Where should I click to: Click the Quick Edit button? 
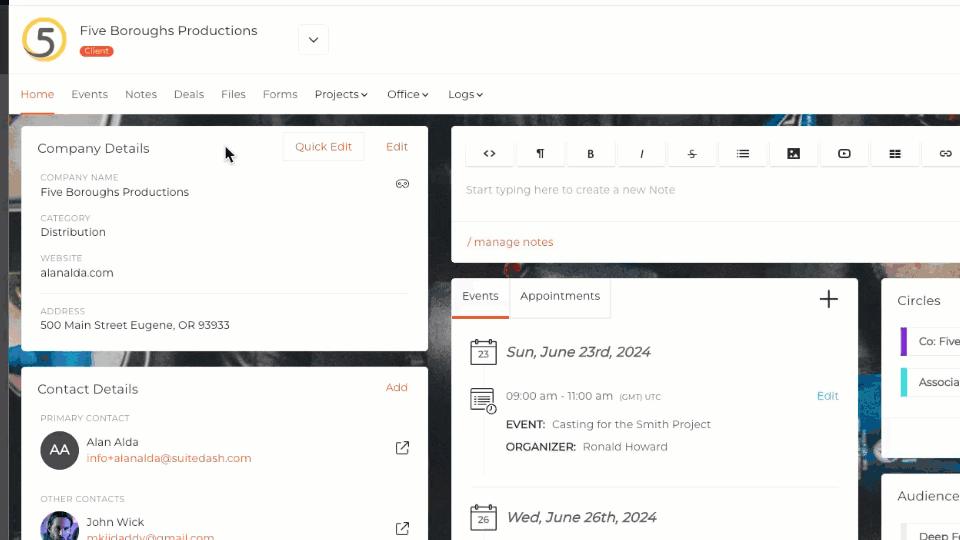[323, 147]
